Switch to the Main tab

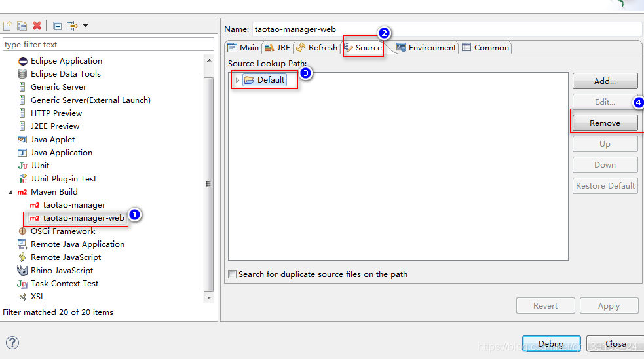(x=243, y=48)
